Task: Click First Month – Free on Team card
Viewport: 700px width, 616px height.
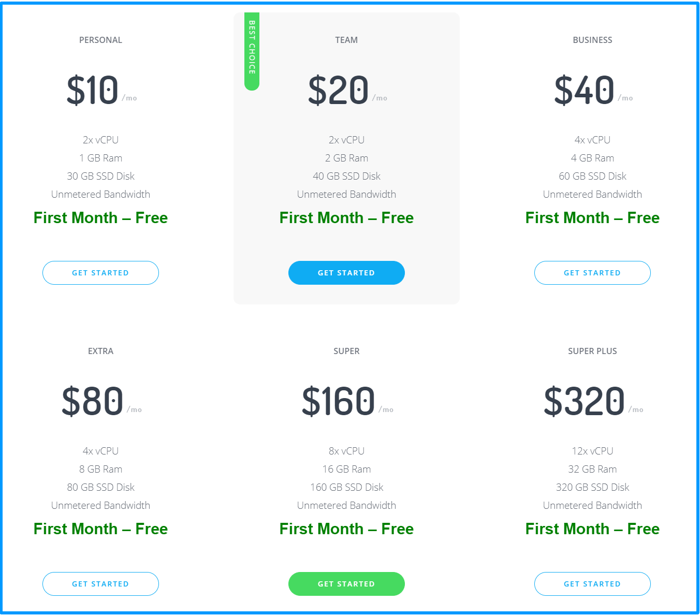Action: click(346, 218)
